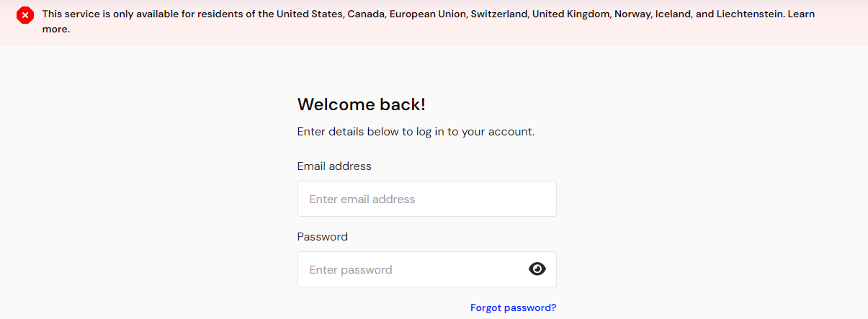Focus the Password input field
The image size is (868, 319).
point(411,269)
